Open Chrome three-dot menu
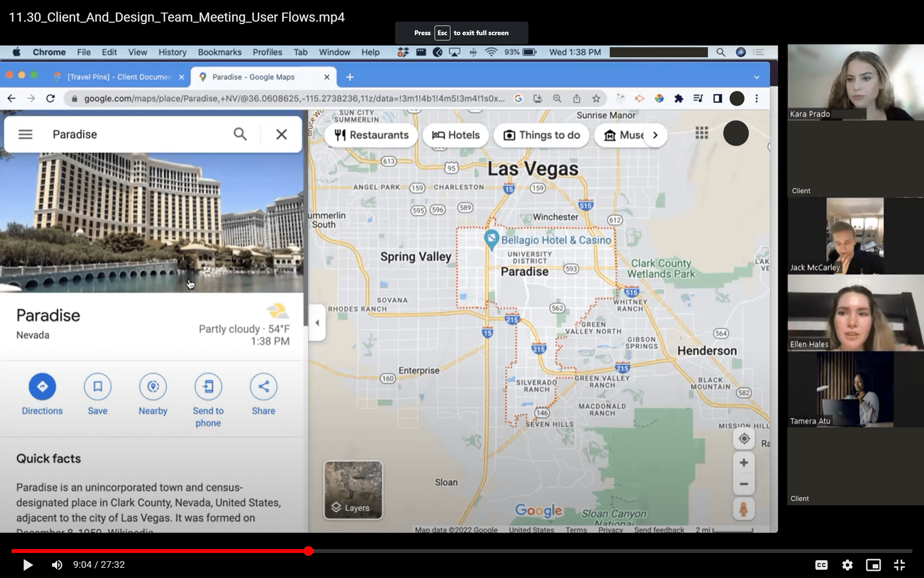The width and height of the screenshot is (924, 578). (x=757, y=99)
